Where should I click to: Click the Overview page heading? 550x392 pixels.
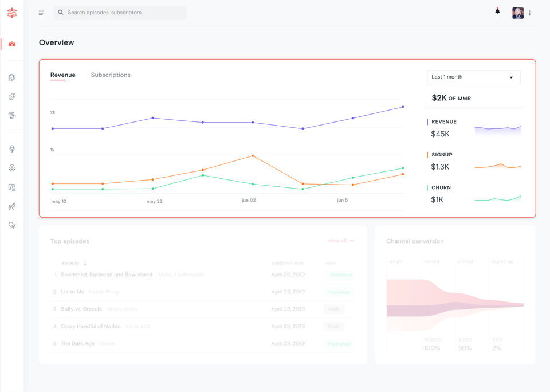pos(57,42)
